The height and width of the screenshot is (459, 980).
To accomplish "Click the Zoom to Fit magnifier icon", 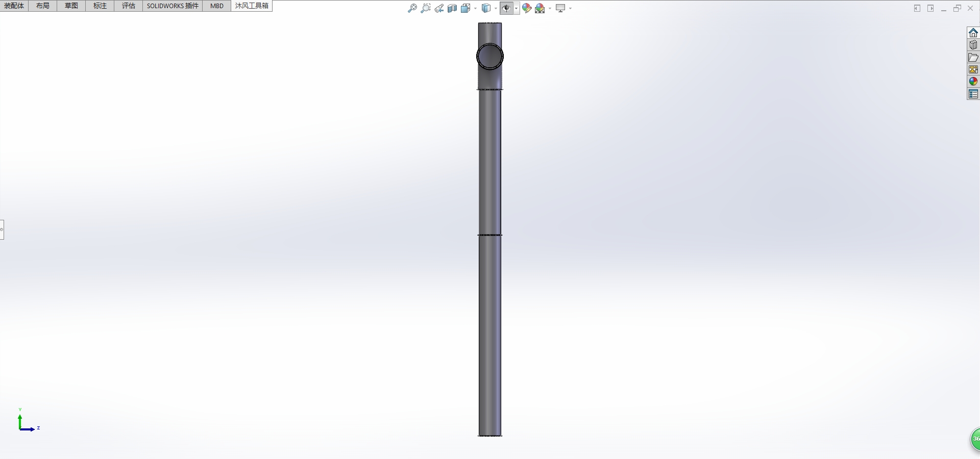I will [x=412, y=8].
